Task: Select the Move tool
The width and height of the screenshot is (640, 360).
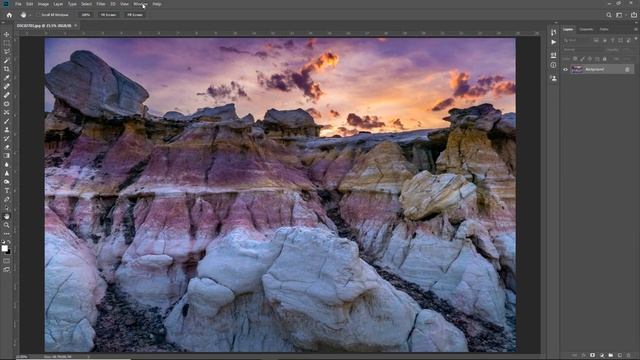Action: click(7, 34)
